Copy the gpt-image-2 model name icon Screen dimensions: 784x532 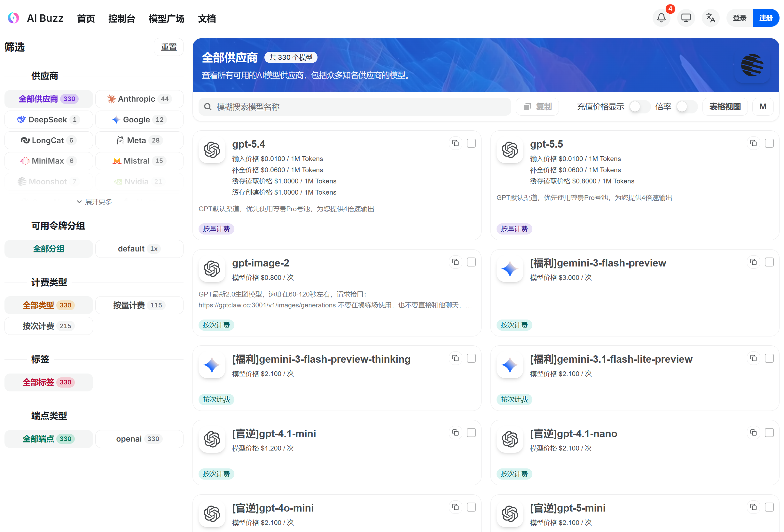point(455,262)
